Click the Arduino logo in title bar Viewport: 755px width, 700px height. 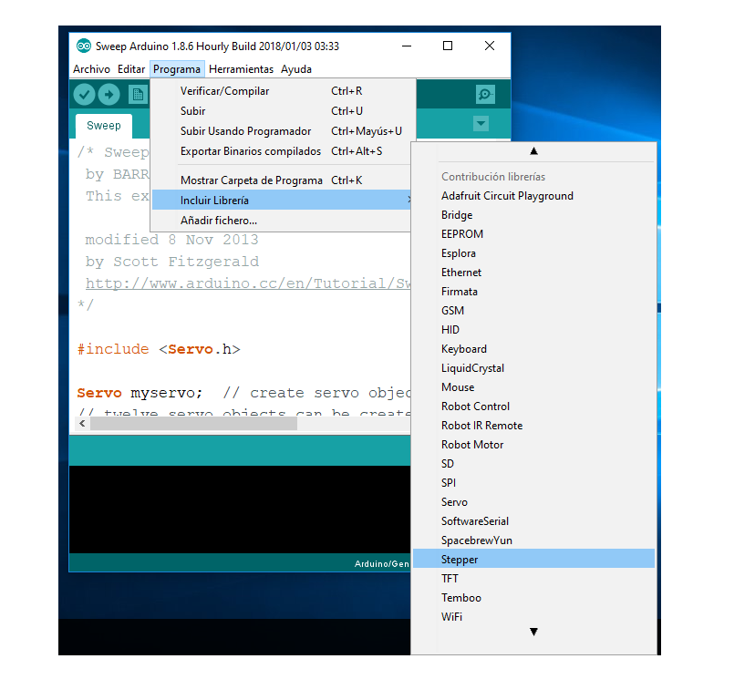coord(84,46)
